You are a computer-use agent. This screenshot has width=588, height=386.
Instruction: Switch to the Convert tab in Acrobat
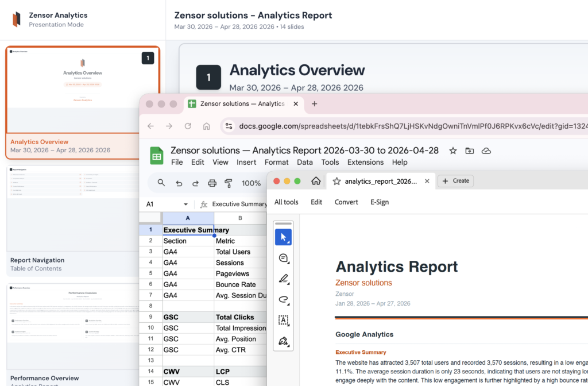point(346,202)
